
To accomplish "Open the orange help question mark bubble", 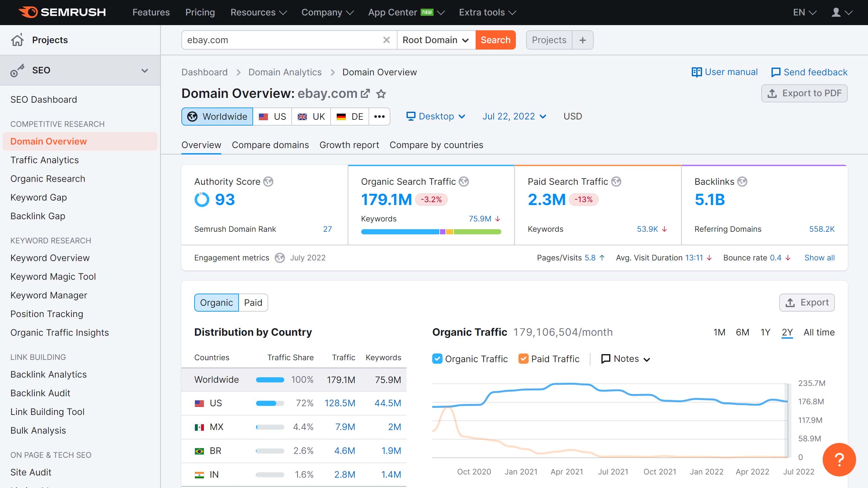I will tap(839, 459).
